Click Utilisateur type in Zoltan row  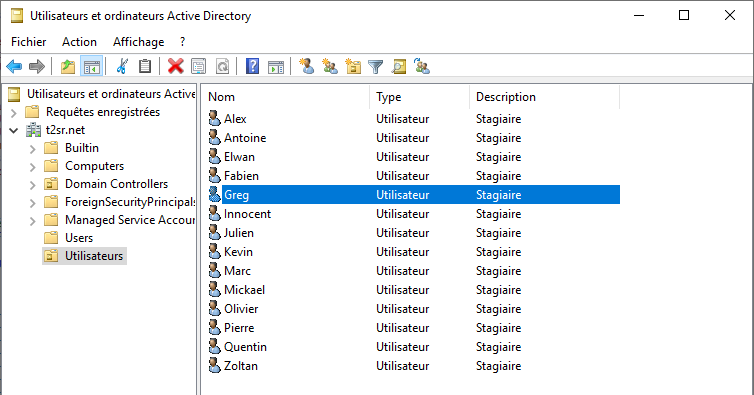[402, 366]
